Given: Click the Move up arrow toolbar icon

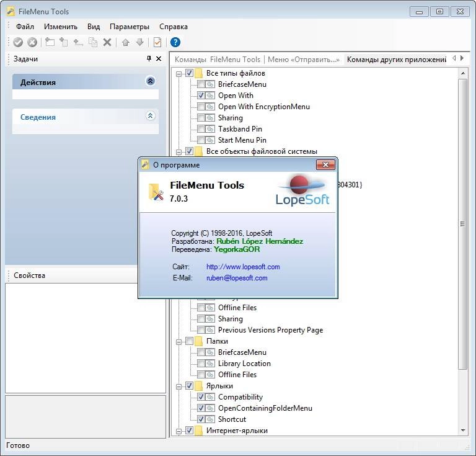Looking at the screenshot, I should [125, 42].
